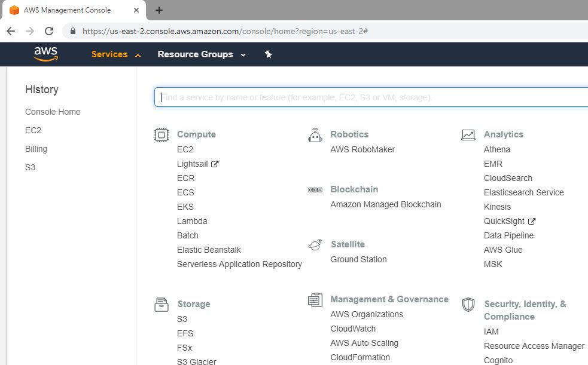Click the Robotics robot icon

tap(315, 135)
